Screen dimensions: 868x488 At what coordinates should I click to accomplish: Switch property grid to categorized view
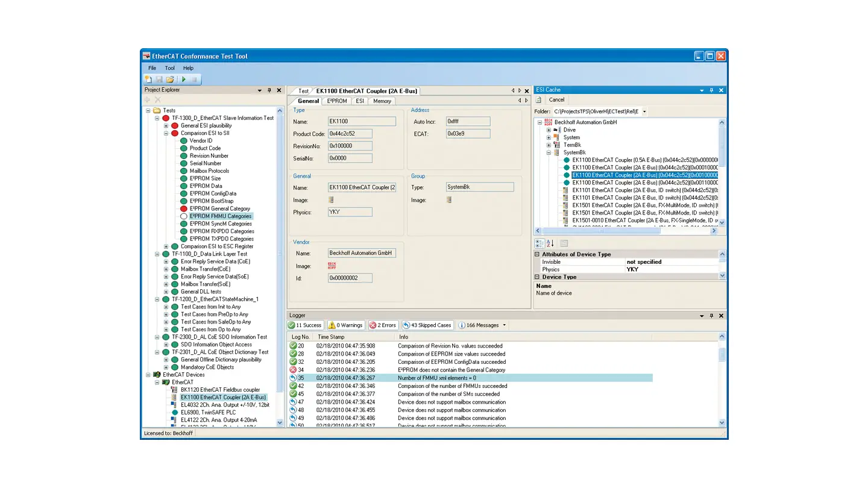point(539,243)
